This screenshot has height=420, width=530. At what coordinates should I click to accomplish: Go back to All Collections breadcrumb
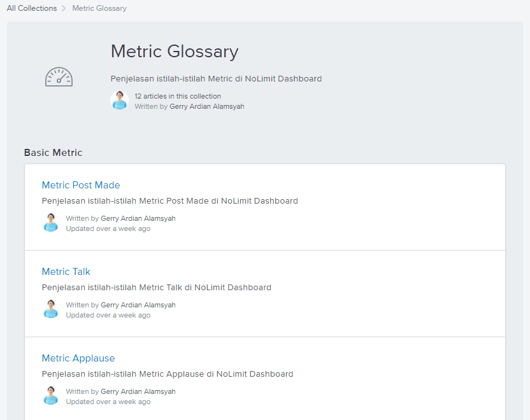coord(32,8)
